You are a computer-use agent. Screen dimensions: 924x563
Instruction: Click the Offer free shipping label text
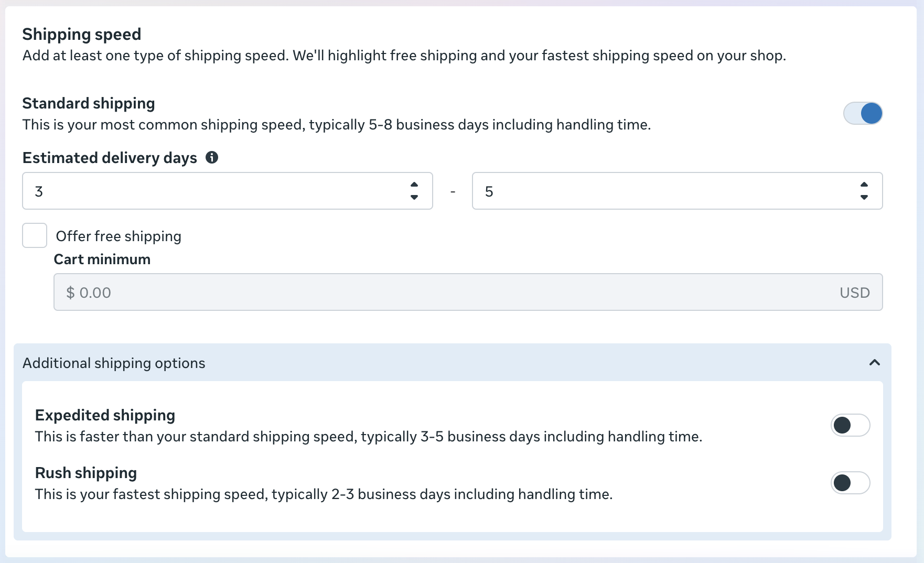119,236
